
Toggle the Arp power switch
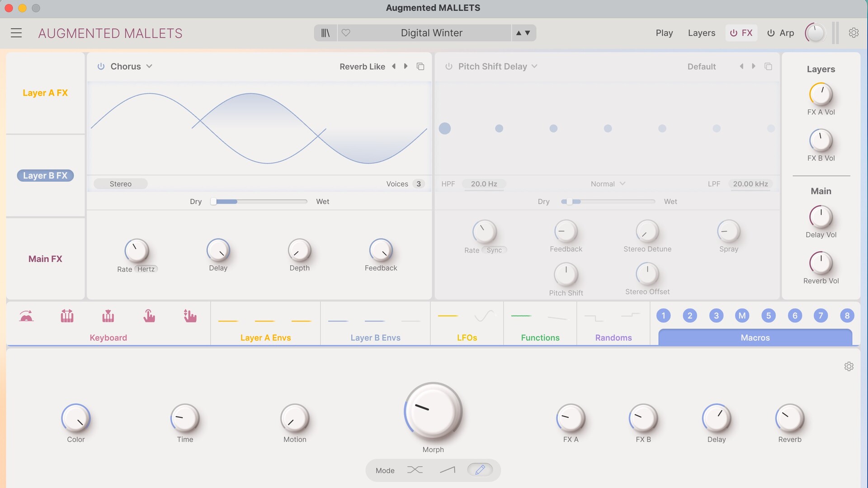(771, 33)
